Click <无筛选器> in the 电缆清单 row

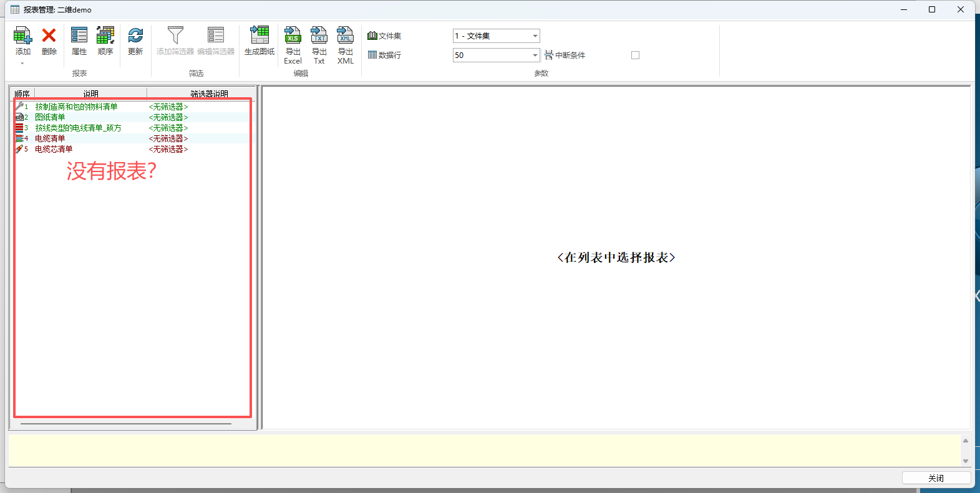coord(168,138)
